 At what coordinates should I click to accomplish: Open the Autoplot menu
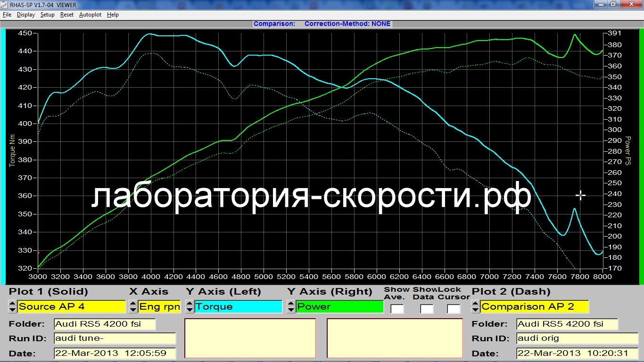(x=90, y=15)
